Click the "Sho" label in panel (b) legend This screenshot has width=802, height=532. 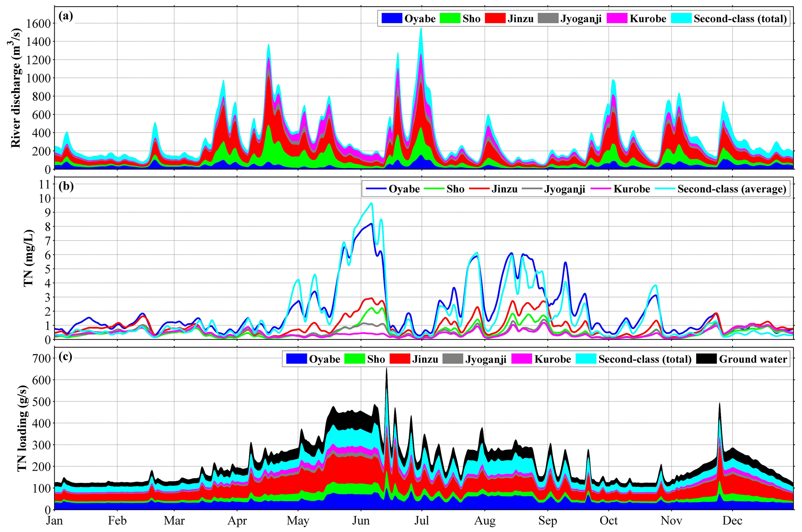coord(456,189)
